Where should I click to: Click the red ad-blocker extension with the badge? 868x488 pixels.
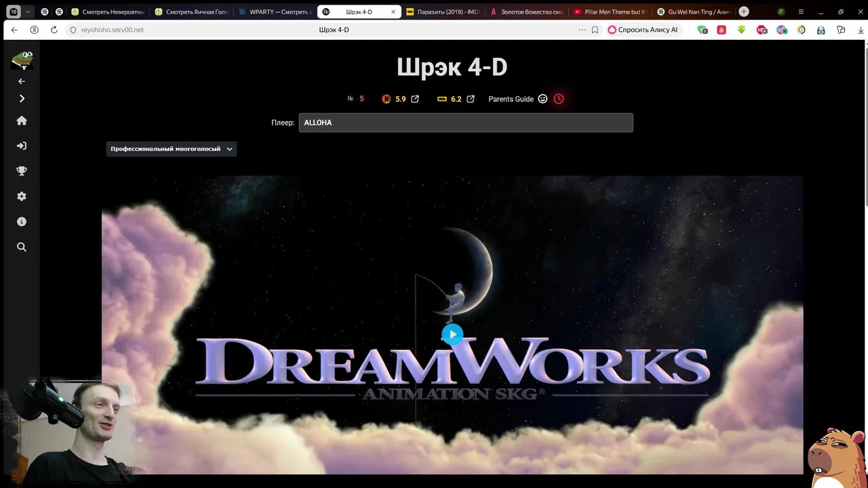[762, 30]
